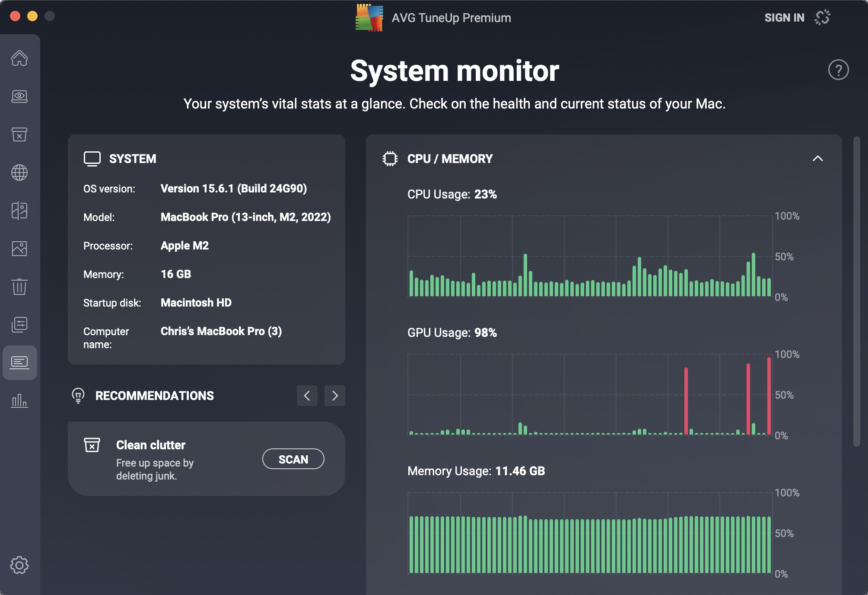Viewport: 868px width, 595px height.
Task: Click the sync icon beside Sign In
Action: point(822,17)
